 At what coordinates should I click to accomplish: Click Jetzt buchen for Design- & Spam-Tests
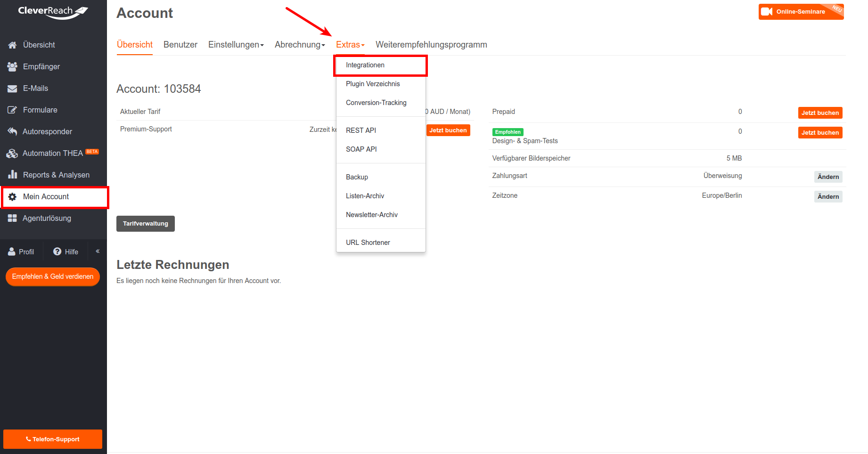tap(820, 133)
